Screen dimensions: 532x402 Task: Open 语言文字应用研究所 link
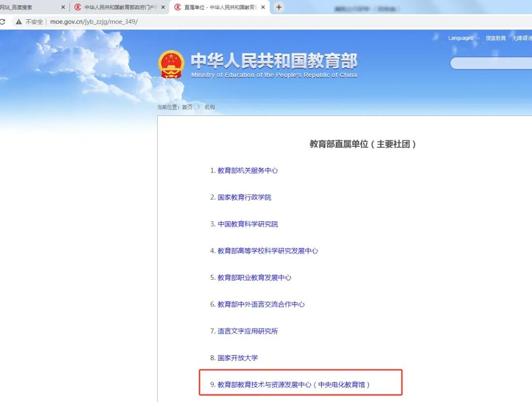pyautogui.click(x=247, y=331)
